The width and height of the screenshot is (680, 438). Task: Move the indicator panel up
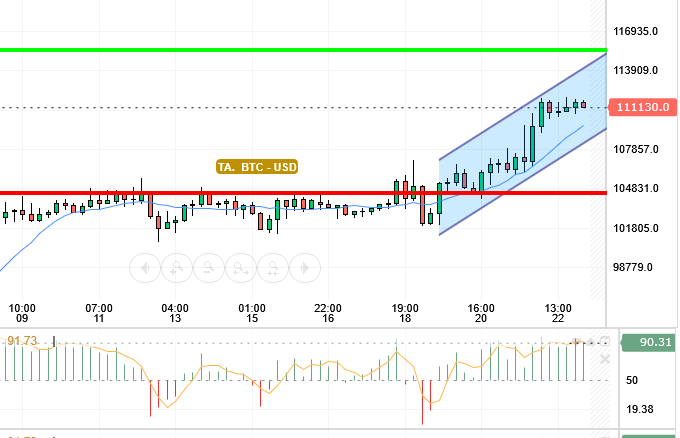(591, 342)
